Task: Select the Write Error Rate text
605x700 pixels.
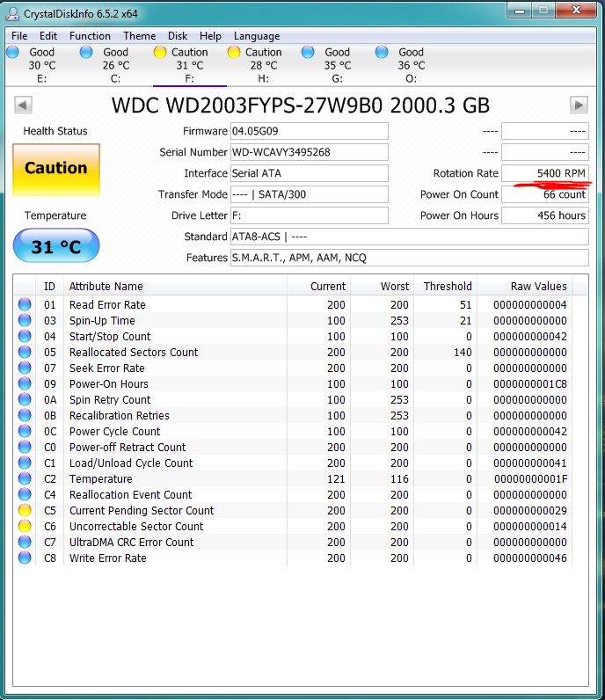Action: pyautogui.click(x=107, y=558)
